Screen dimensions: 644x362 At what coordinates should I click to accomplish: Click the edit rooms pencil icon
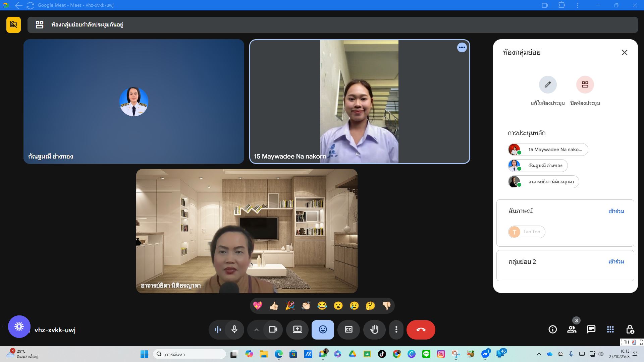[x=547, y=85]
